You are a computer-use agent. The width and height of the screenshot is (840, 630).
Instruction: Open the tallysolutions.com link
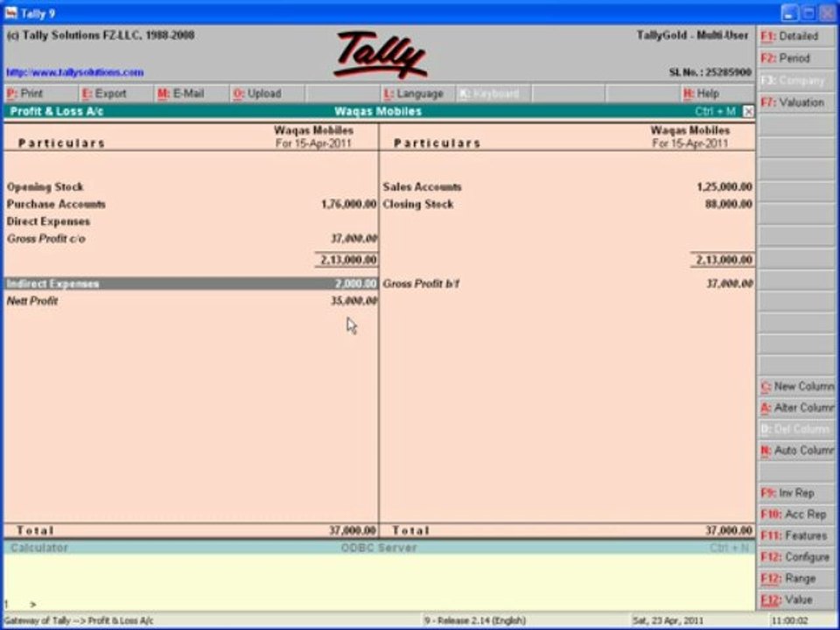(x=75, y=73)
